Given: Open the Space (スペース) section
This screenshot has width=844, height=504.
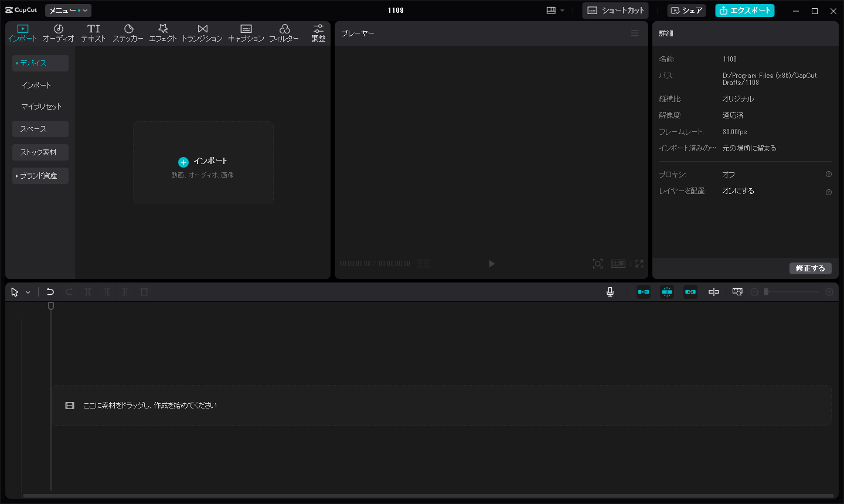Looking at the screenshot, I should pos(40,129).
